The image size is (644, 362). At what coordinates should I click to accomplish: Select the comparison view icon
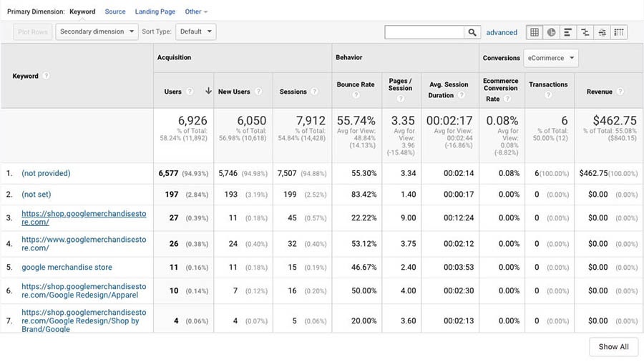(x=585, y=32)
